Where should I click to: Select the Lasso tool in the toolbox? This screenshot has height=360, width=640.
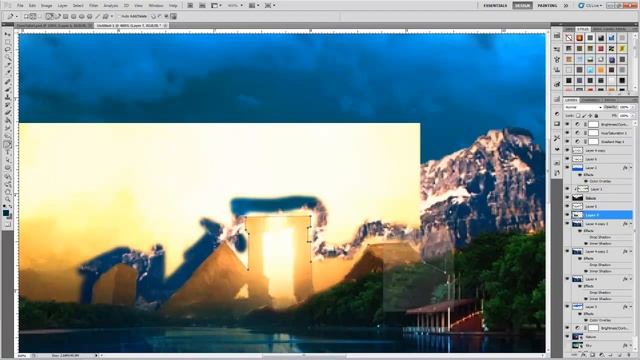coord(8,49)
